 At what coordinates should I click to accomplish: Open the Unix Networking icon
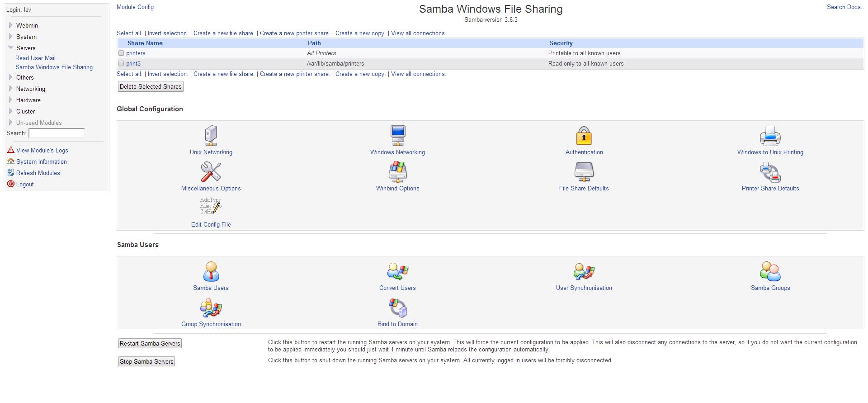click(211, 136)
